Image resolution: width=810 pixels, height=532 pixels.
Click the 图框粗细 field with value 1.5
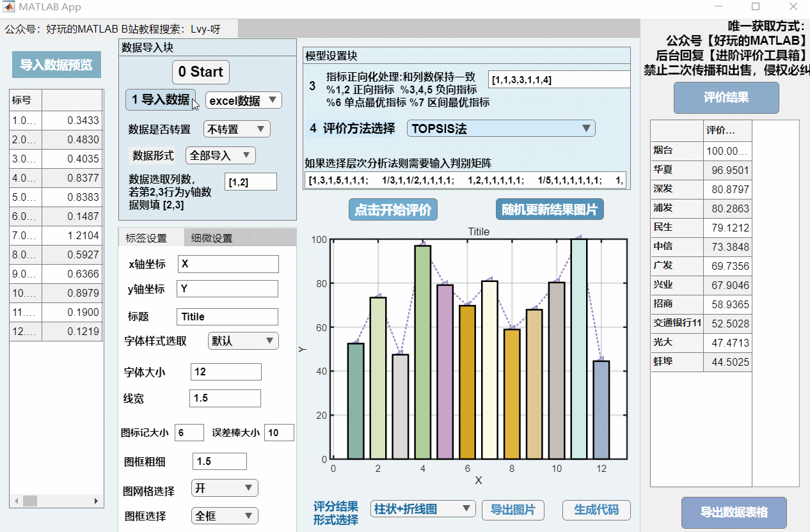219,461
